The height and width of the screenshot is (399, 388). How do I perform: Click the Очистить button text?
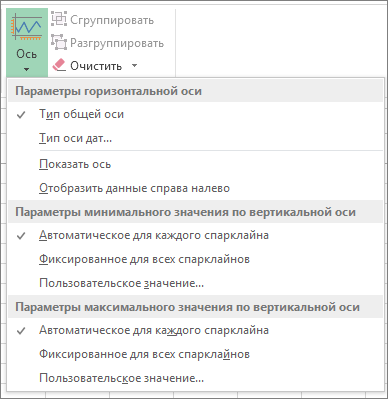click(x=96, y=66)
